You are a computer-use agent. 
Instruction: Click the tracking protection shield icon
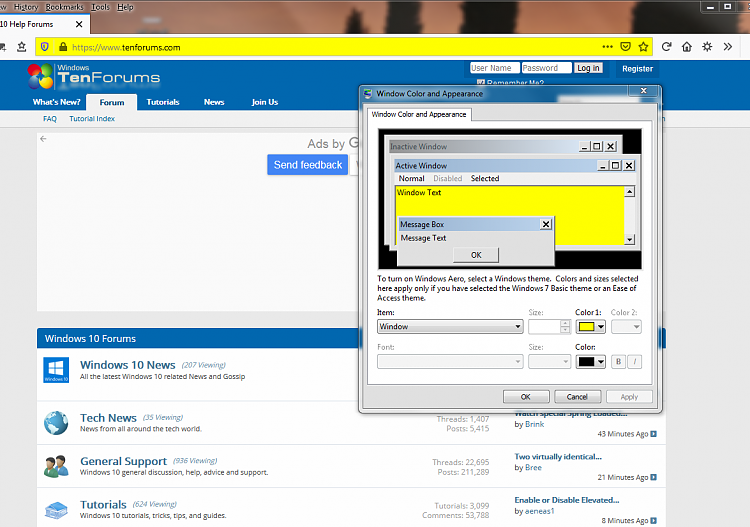pos(44,47)
